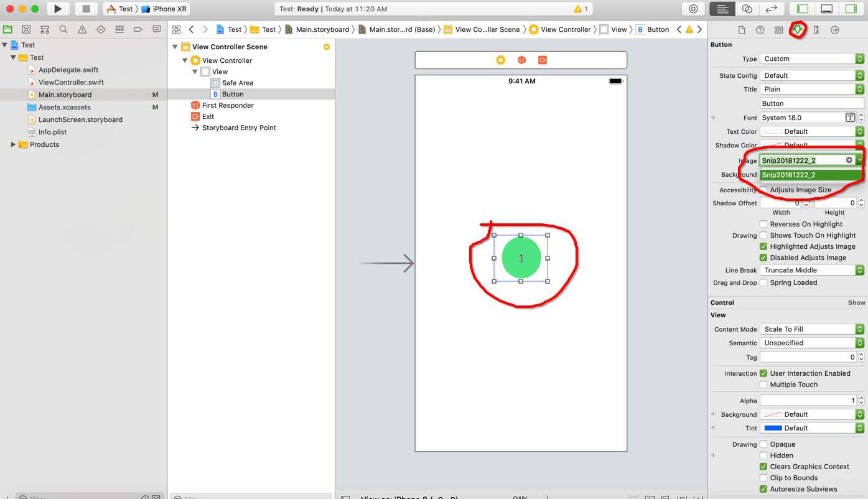Check the Hidden checkbox
This screenshot has width=868, height=499.
[x=763, y=455]
